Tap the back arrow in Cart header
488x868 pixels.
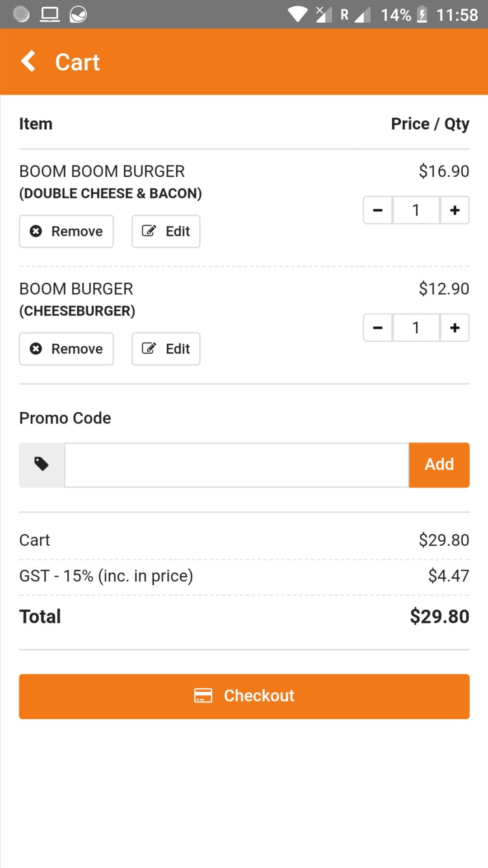tap(28, 61)
